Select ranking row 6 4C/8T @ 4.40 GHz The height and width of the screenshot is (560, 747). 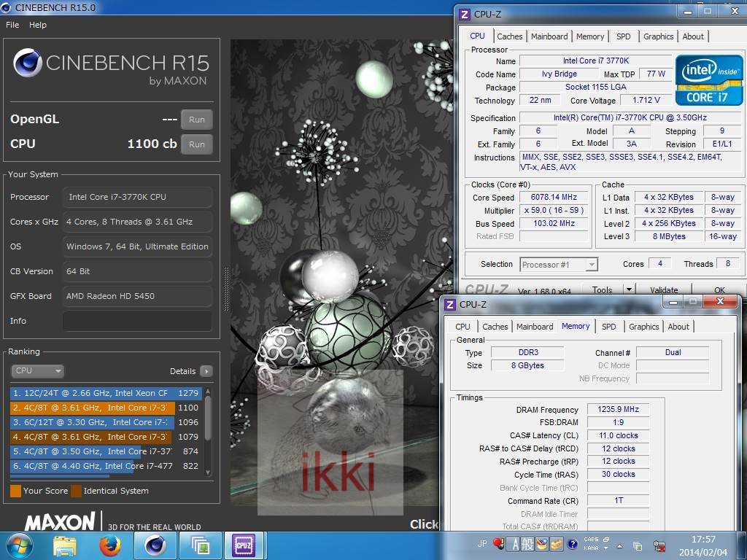(x=105, y=466)
